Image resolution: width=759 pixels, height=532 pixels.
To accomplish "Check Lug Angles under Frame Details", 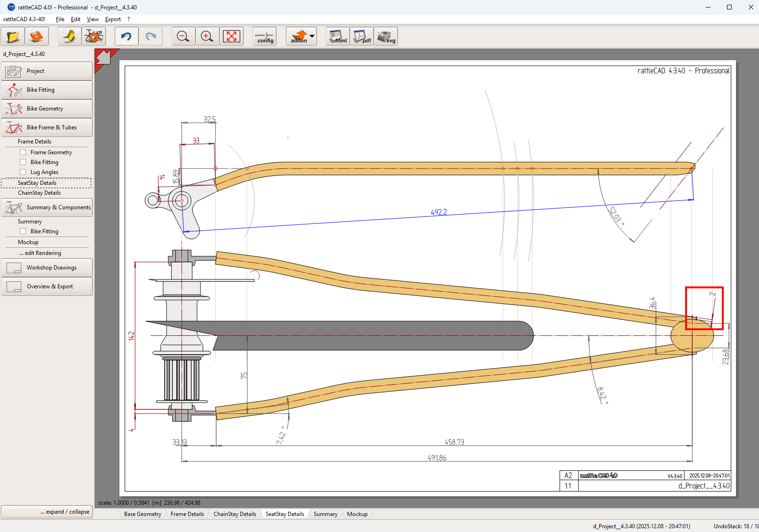I will coord(23,172).
